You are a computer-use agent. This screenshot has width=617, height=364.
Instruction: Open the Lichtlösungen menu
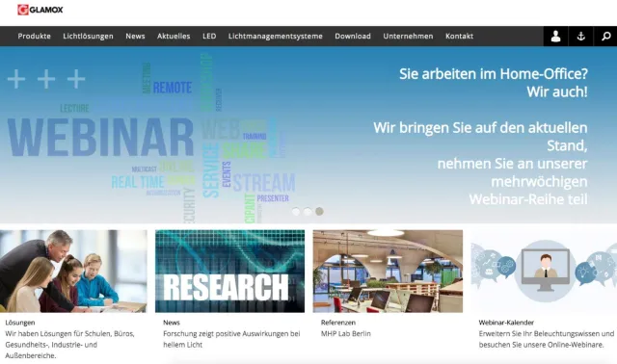click(88, 37)
